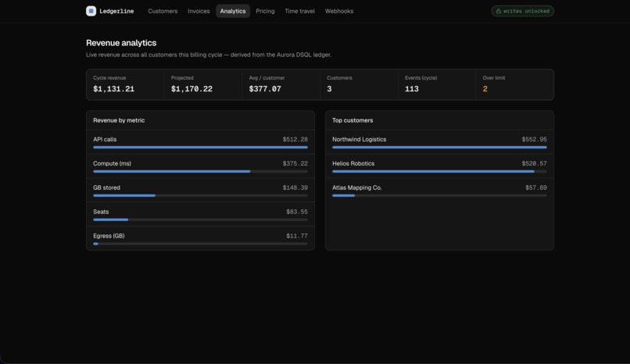Click the API calls metric label

105,139
